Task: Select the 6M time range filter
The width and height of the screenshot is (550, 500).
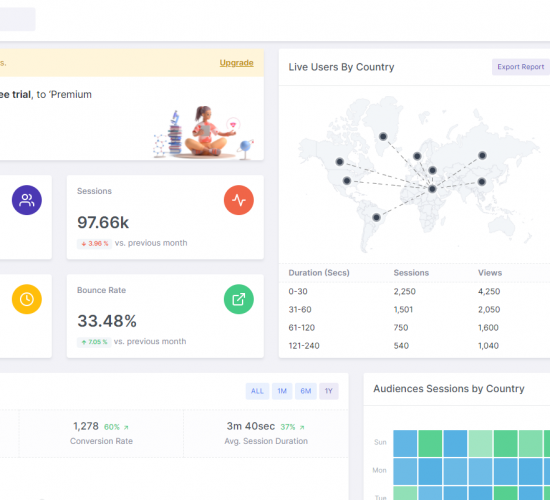Action: pos(306,391)
